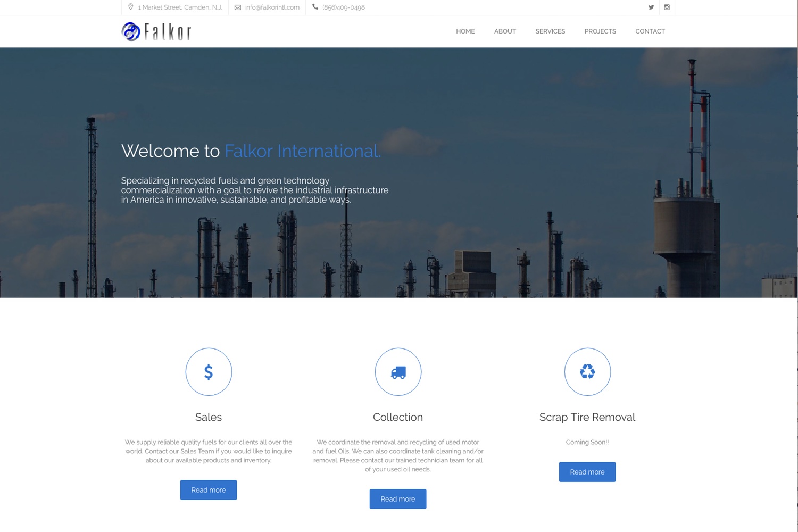Click the Twitter bird icon
Viewport: 798px width, 532px height.
click(x=651, y=7)
